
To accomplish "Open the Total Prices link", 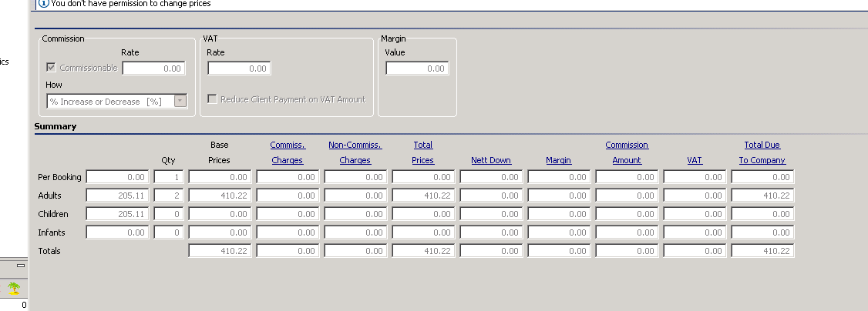I will point(423,152).
